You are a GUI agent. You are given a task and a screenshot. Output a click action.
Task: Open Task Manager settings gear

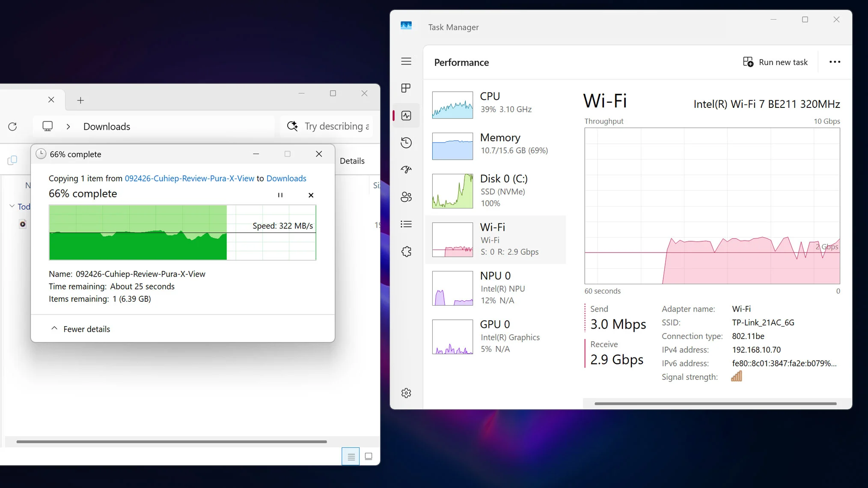click(x=406, y=393)
